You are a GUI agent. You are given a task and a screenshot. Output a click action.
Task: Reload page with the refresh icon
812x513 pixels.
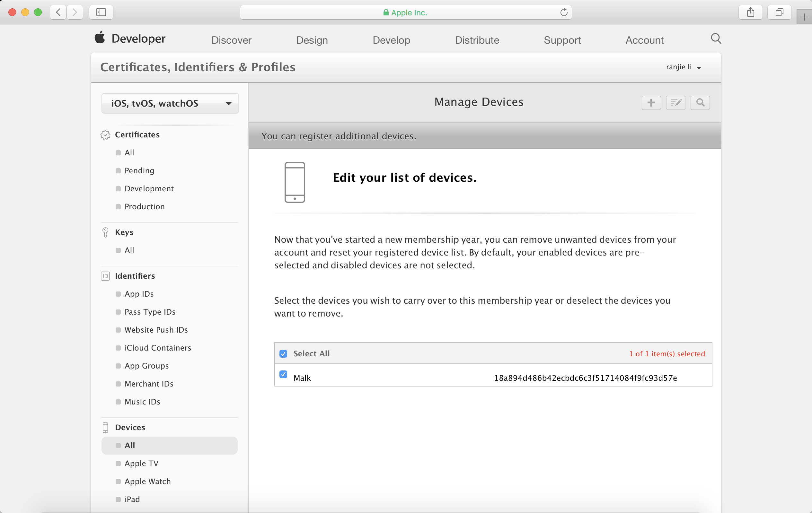(563, 13)
